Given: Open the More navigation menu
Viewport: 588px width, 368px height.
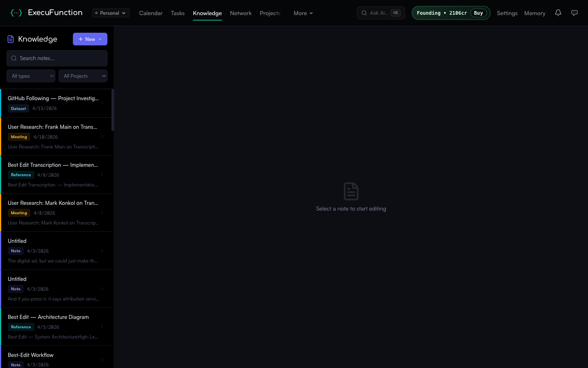Looking at the screenshot, I should [303, 13].
